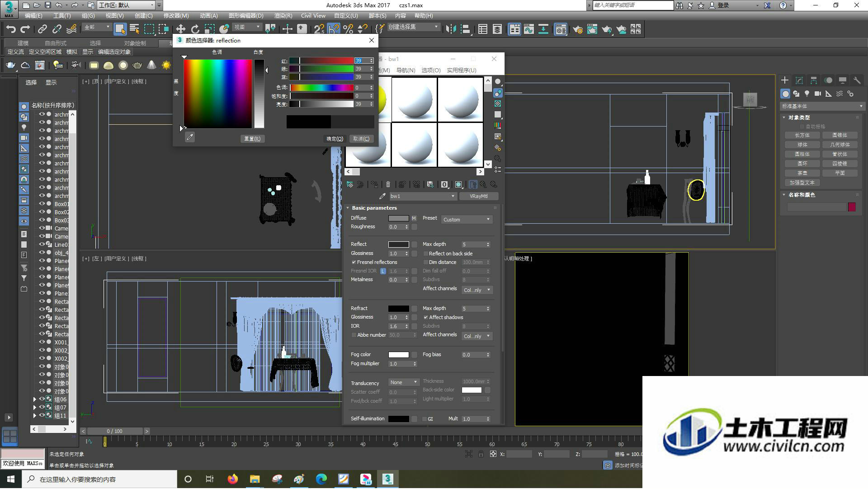Screen dimensions: 868x489
Task: Click the 重置(R) reset button
Action: [252, 139]
